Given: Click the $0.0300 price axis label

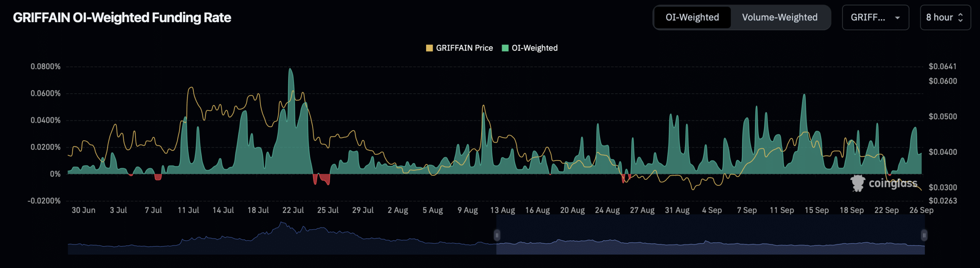Looking at the screenshot, I should 942,187.
